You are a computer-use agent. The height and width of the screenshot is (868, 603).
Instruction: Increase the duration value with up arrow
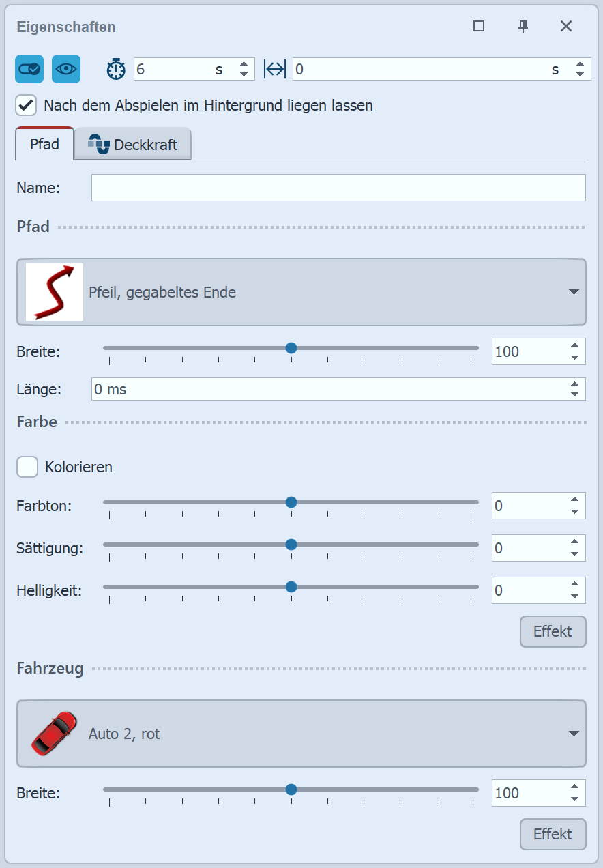(244, 65)
